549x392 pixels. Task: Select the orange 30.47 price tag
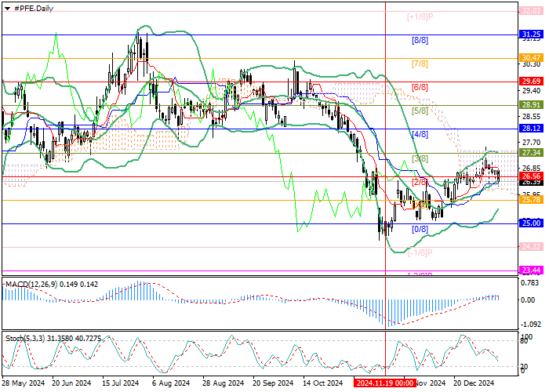[531, 58]
